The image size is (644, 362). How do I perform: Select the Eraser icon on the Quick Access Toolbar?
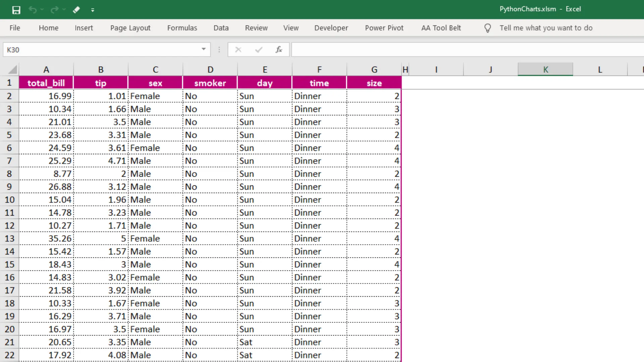tap(76, 10)
